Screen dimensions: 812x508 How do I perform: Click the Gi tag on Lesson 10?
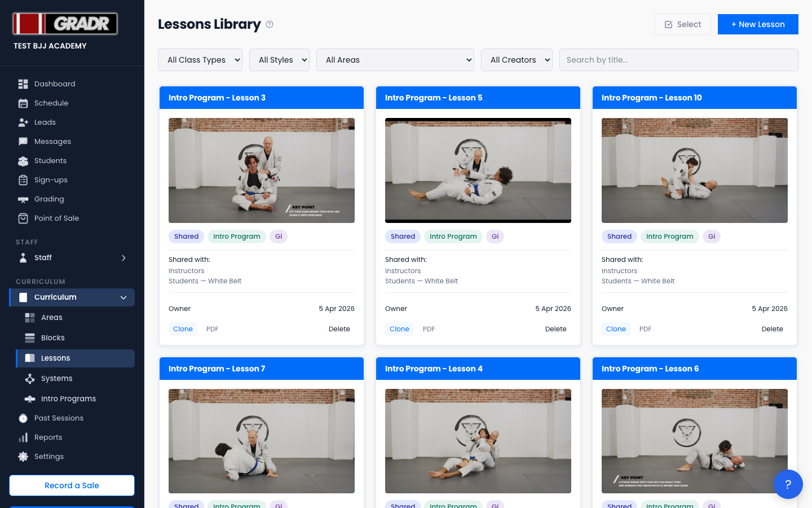(x=712, y=237)
